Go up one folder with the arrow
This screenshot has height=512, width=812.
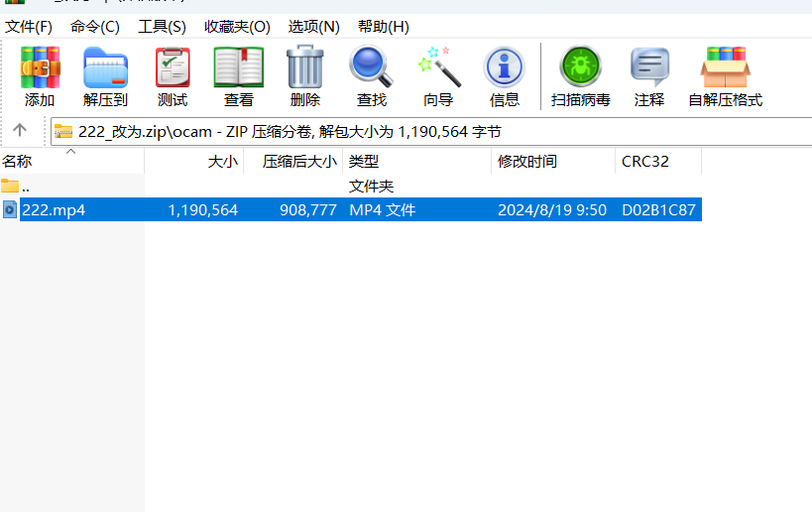[20, 130]
